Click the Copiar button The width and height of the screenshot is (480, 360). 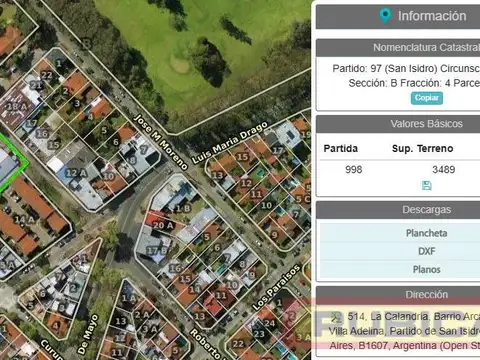(x=427, y=98)
